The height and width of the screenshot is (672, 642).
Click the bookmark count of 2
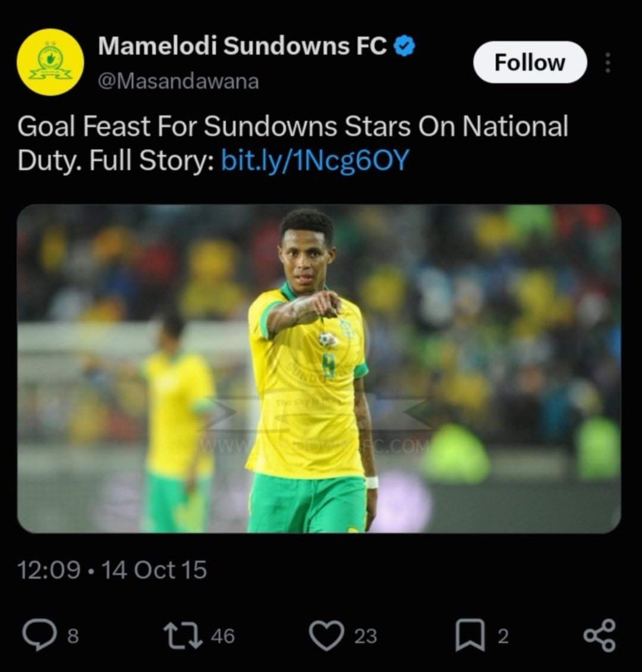(503, 636)
